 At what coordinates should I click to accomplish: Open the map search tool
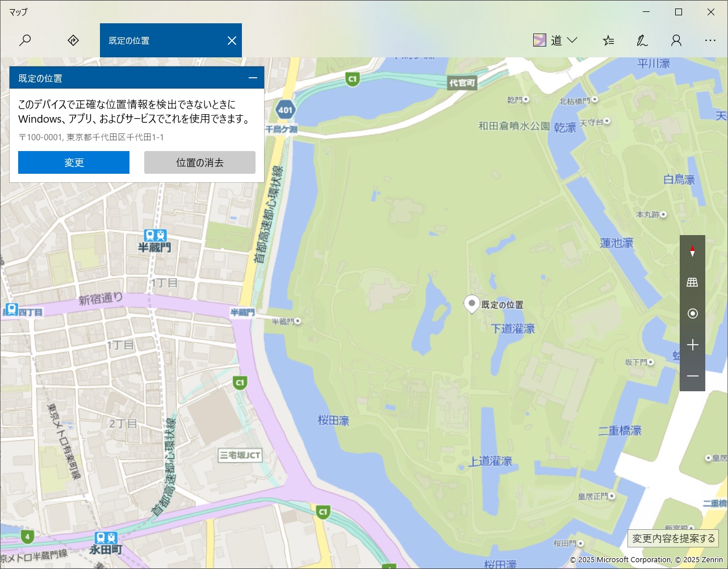(25, 40)
